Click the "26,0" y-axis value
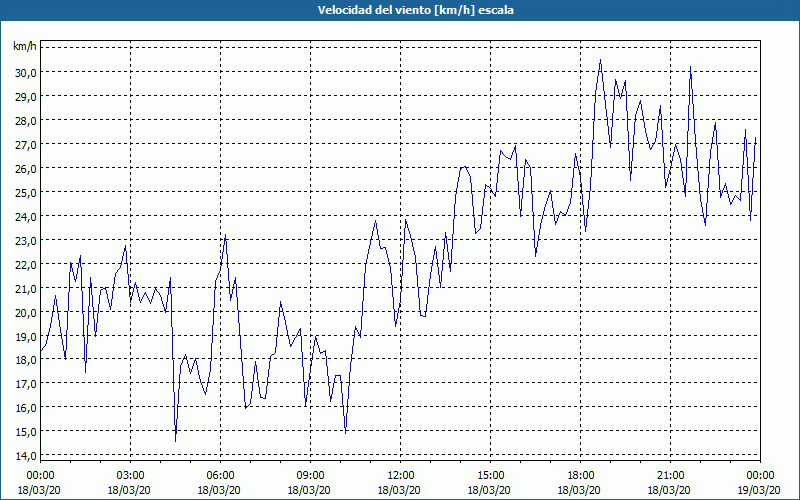 [26, 168]
